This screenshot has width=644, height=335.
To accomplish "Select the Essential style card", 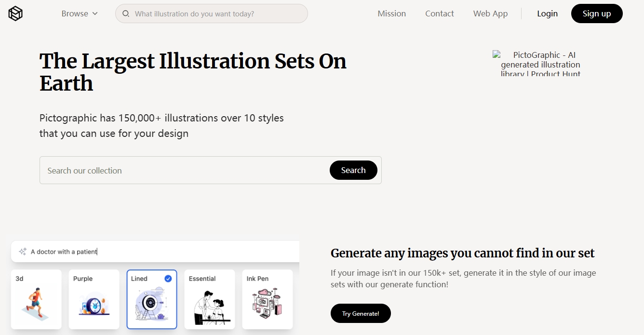I will pos(210,299).
